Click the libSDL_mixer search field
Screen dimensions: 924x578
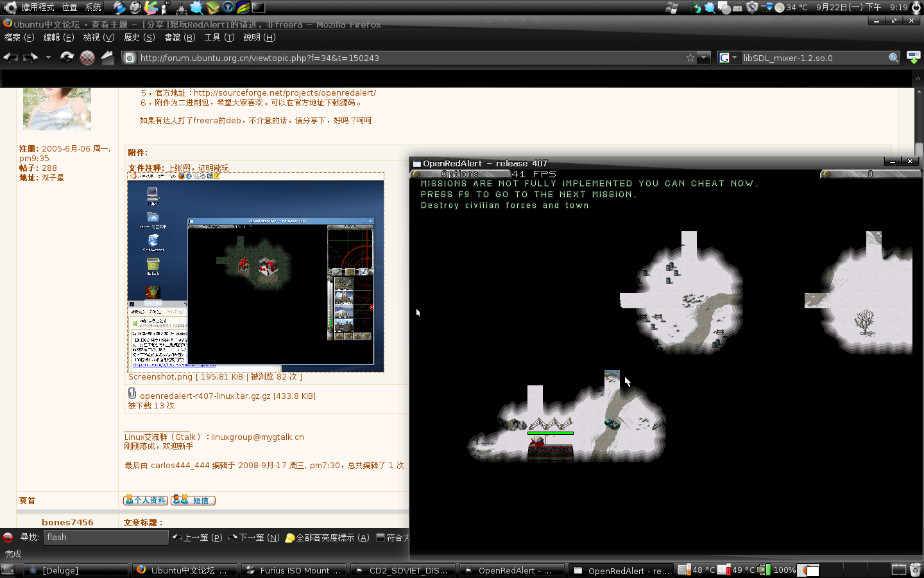point(814,58)
